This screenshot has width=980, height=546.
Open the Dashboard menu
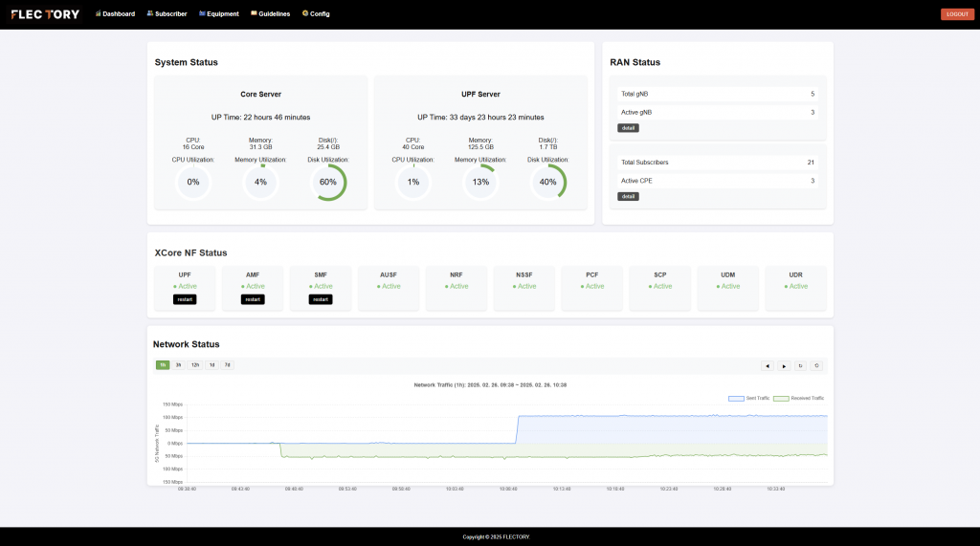(115, 13)
